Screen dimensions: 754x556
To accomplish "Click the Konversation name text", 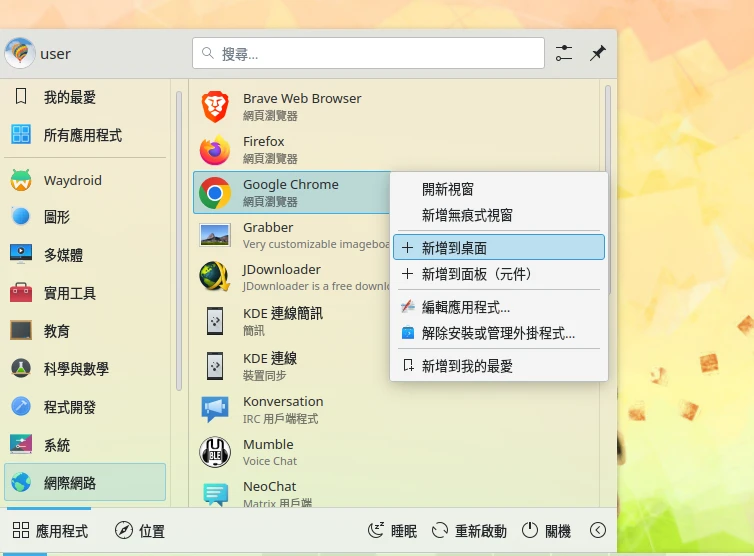I will pos(283,401).
